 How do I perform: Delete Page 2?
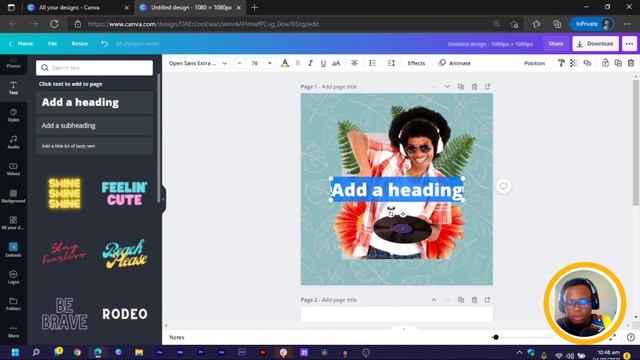tap(474, 300)
